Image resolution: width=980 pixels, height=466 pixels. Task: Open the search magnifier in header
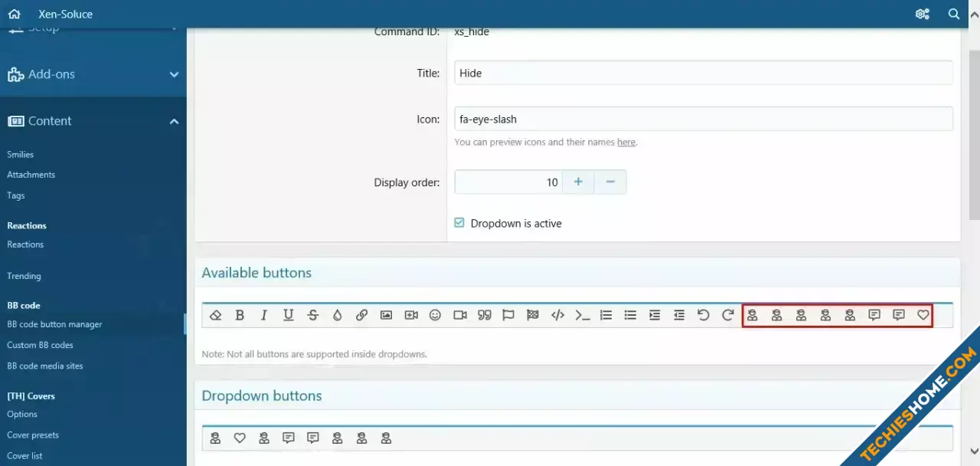point(954,14)
